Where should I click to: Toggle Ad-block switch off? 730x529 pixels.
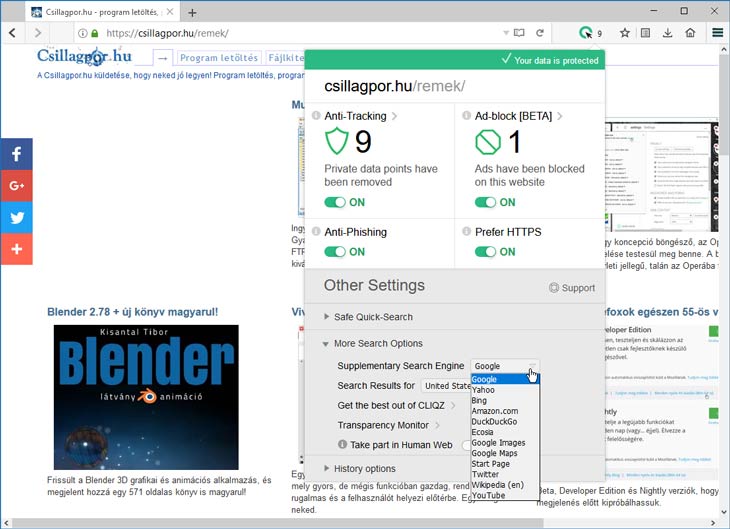click(486, 202)
